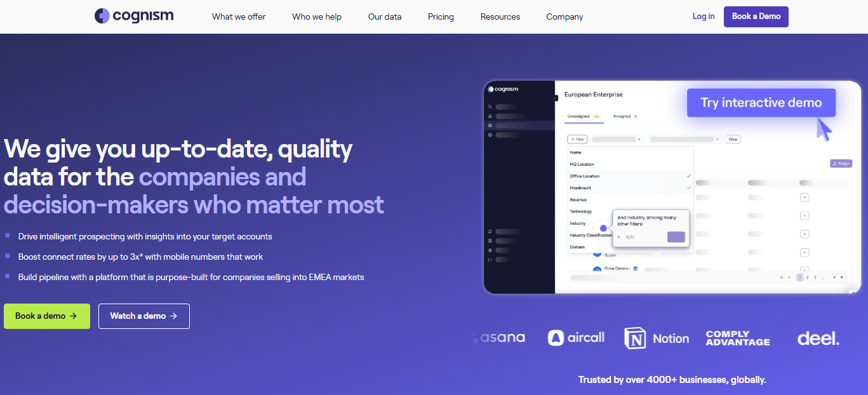Click the deel logo

click(x=818, y=338)
